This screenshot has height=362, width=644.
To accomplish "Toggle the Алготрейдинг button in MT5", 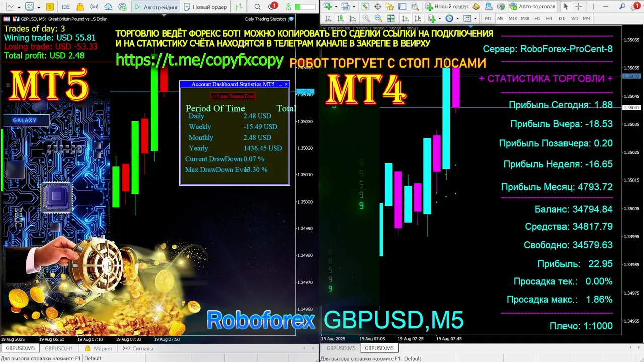I will (x=156, y=7).
